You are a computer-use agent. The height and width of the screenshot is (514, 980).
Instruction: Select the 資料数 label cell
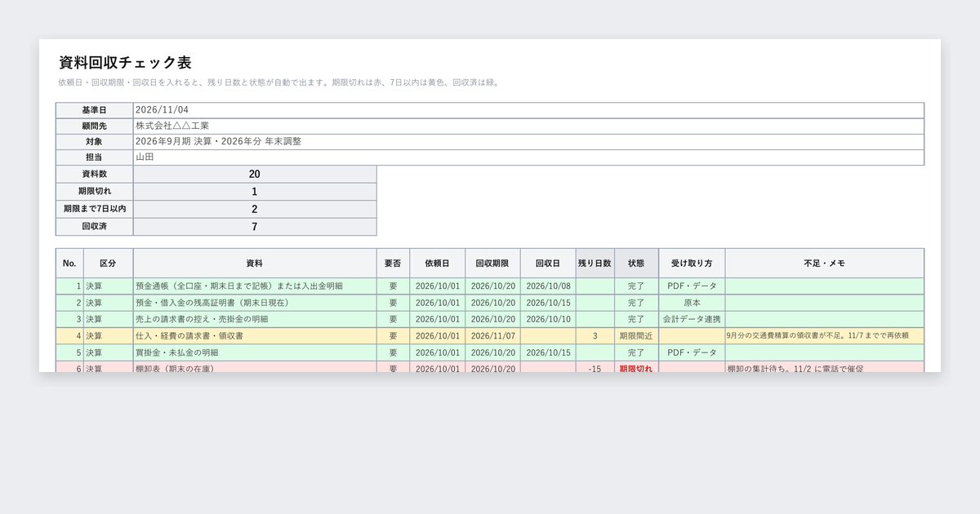pos(95,174)
